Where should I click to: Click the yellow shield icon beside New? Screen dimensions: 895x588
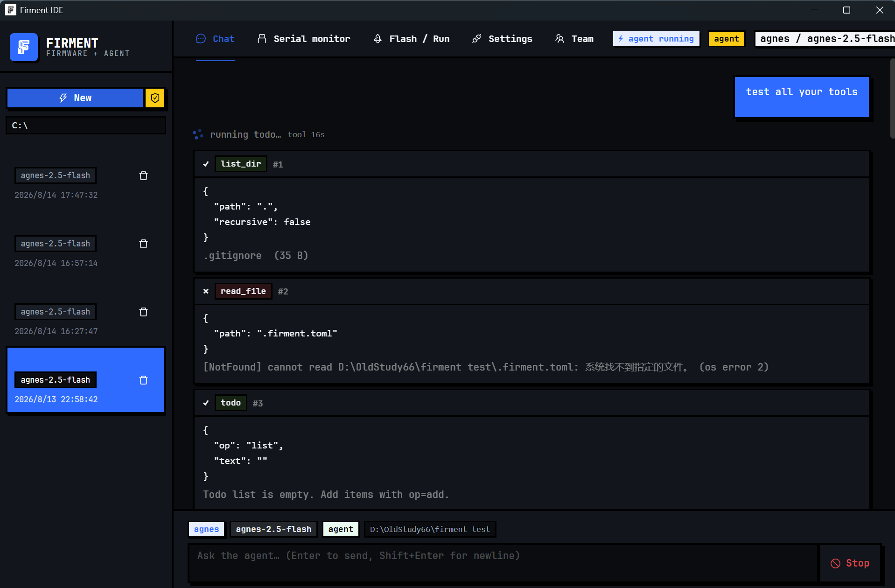(x=155, y=98)
